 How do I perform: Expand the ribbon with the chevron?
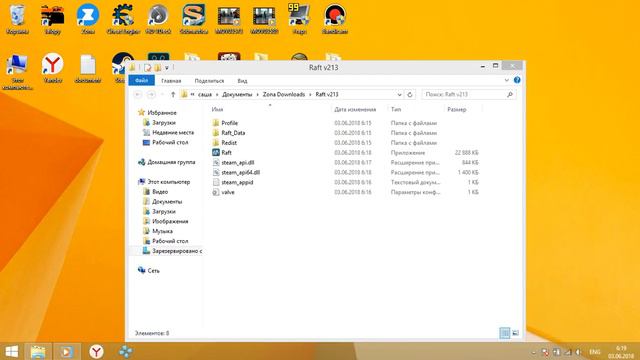click(507, 80)
